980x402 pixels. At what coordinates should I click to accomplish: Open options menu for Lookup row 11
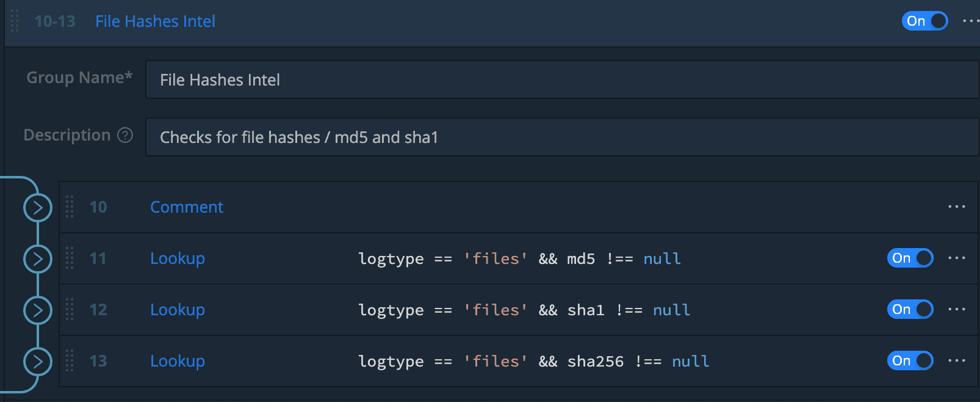956,258
